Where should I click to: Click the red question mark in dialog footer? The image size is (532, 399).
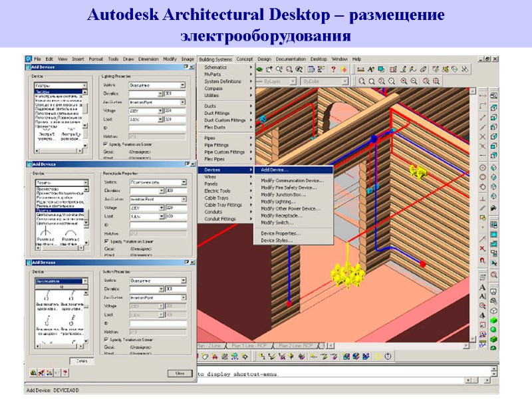point(65,372)
